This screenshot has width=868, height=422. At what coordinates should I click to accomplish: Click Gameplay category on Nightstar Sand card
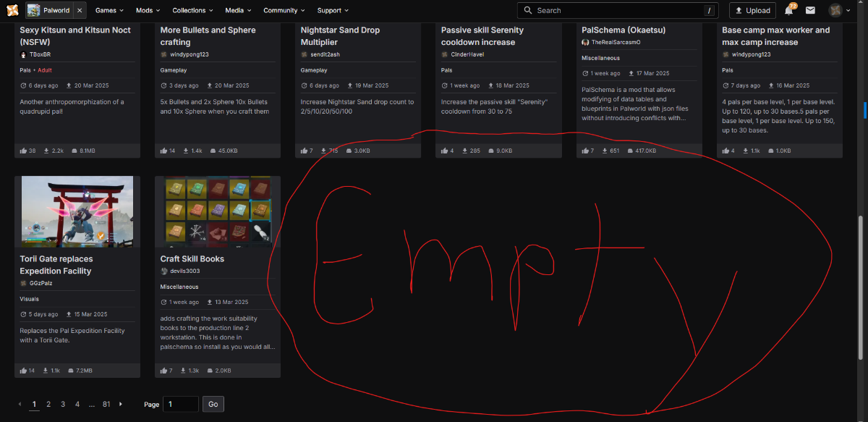(x=314, y=70)
